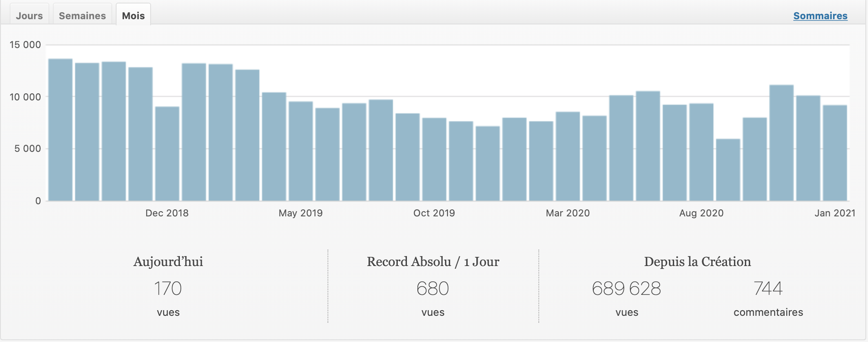Click the Aujourd'hui heading
This screenshot has width=868, height=342.
coord(168,261)
